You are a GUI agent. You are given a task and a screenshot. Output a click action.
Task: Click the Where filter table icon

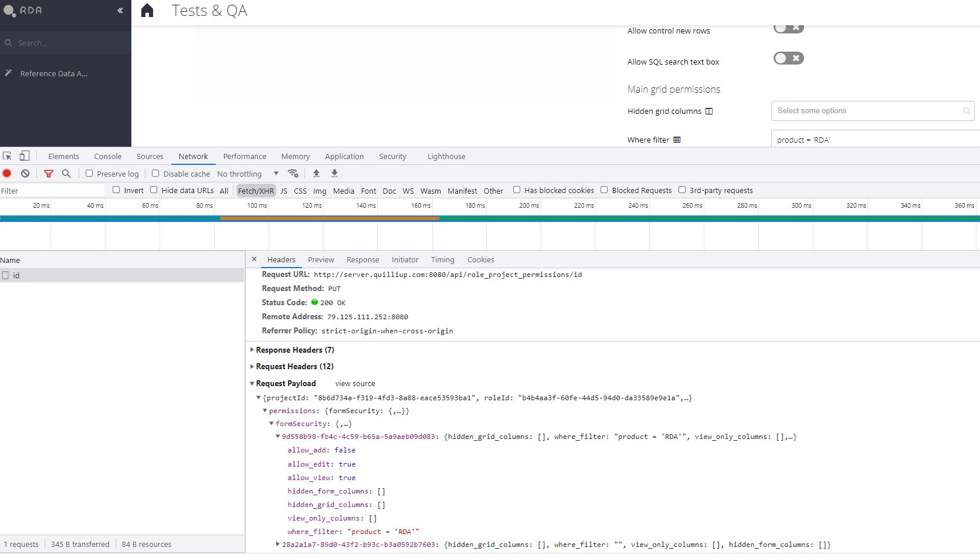[x=677, y=140]
